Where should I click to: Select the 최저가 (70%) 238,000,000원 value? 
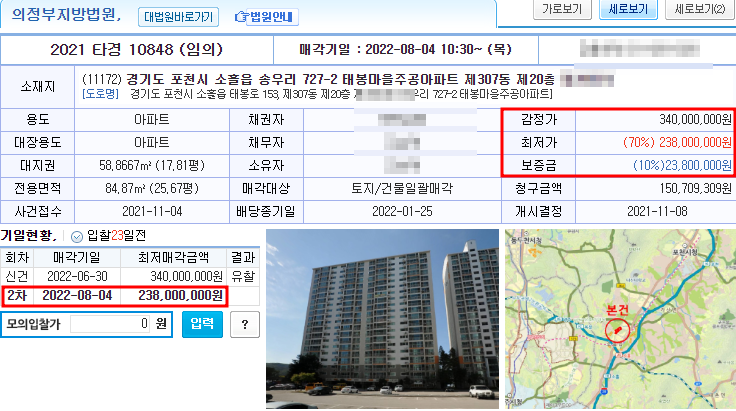677,143
